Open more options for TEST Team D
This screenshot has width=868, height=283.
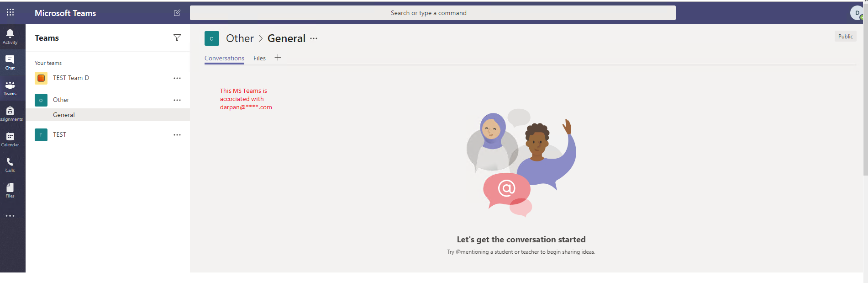[177, 78]
